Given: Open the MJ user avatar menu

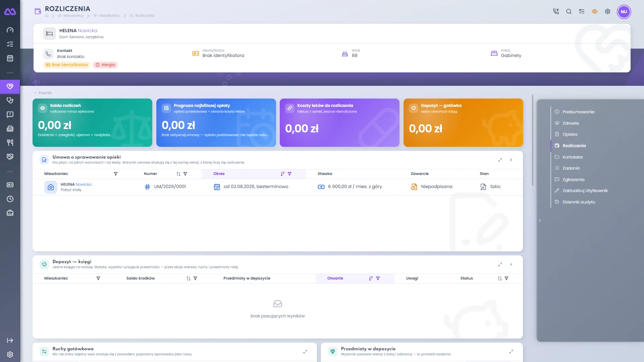Looking at the screenshot, I should coord(624,12).
